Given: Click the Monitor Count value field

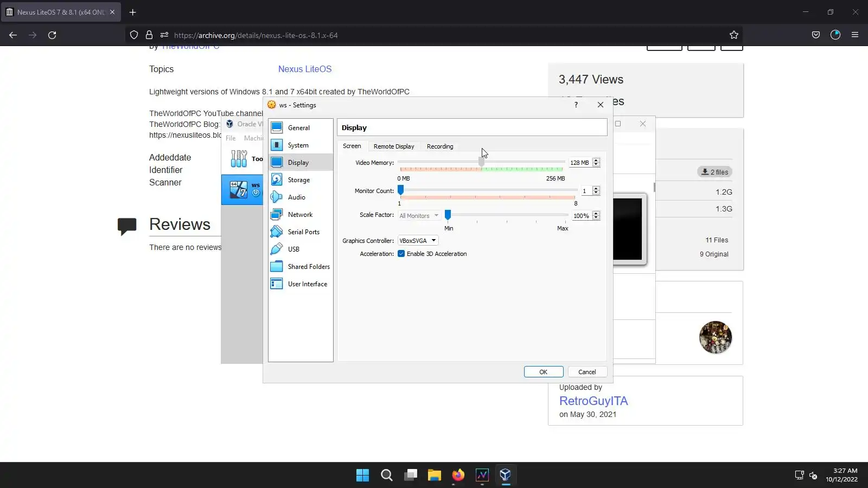Looking at the screenshot, I should pos(585,191).
